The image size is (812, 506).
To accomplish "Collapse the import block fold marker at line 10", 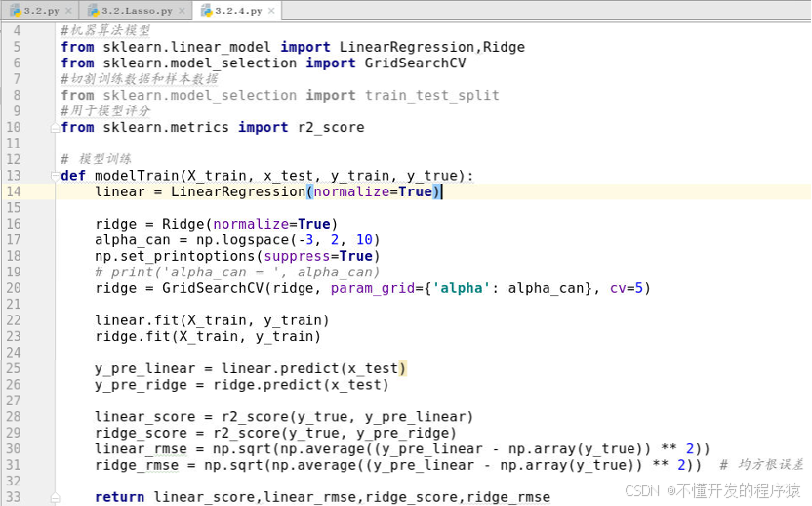I will pos(55,128).
